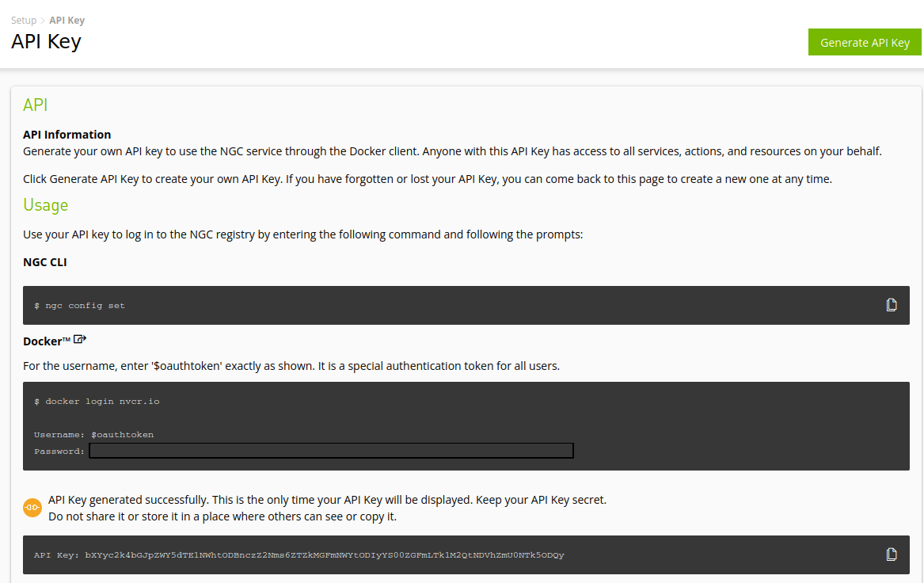Click the 'Use your API key to log in' sentence
Image resolution: width=924 pixels, height=583 pixels.
303,234
